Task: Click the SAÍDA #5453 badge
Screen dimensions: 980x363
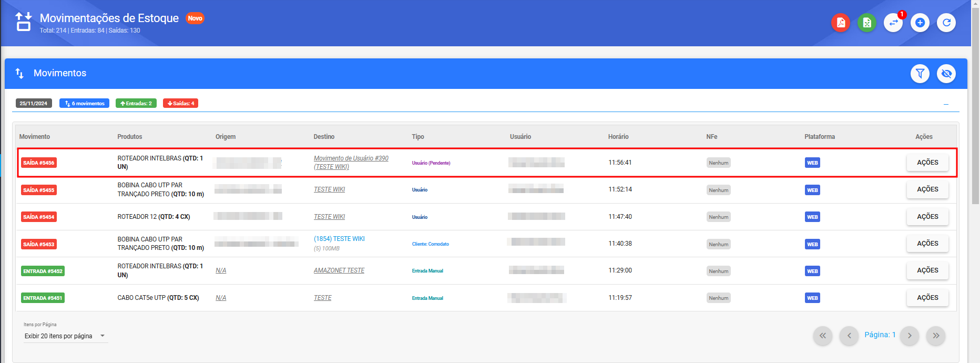Action: (39, 244)
